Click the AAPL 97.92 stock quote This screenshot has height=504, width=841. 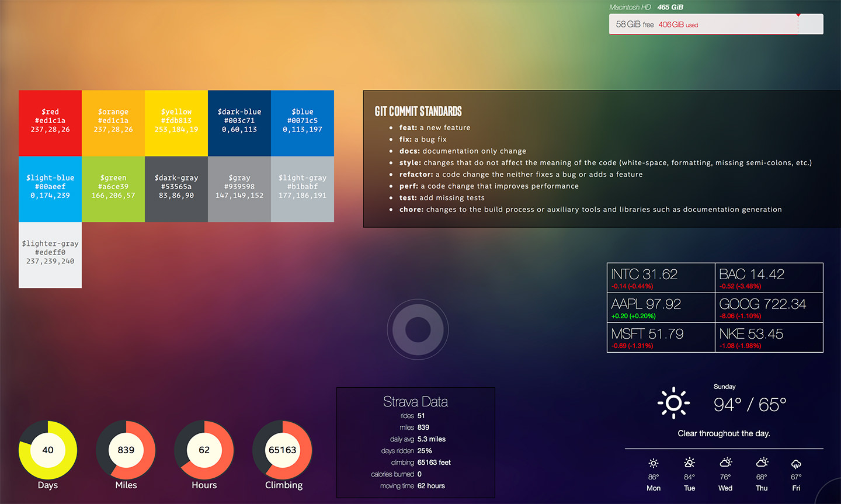661,307
